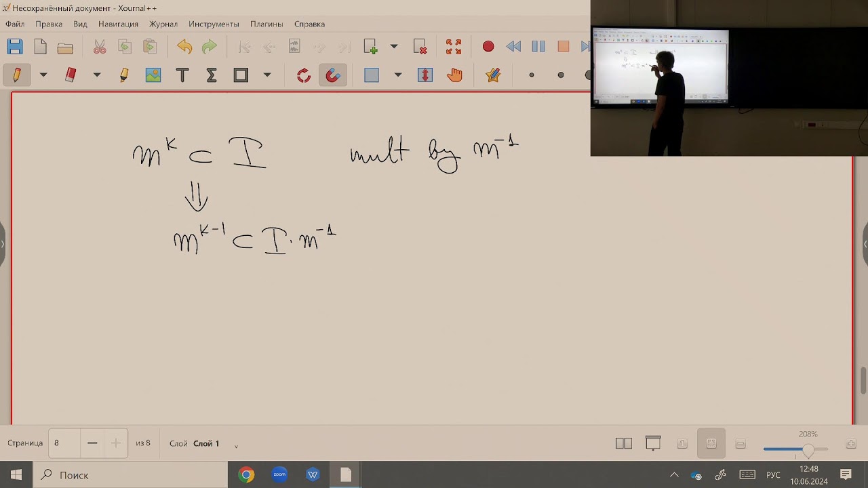Open the Справка menu
The width and height of the screenshot is (868, 488).
(x=309, y=24)
